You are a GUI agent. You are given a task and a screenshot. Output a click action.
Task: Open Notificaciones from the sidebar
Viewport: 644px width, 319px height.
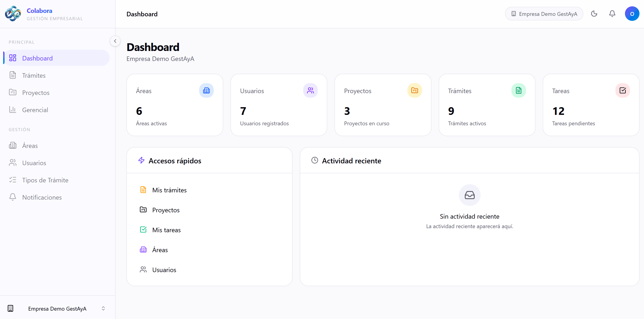[x=42, y=197]
